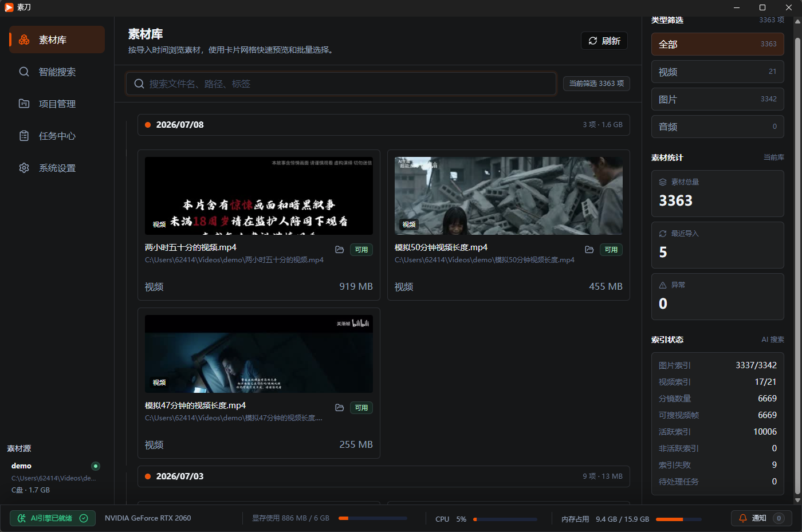Click the 内存占用 progress bar
This screenshot has height=532, width=802.
679,519
